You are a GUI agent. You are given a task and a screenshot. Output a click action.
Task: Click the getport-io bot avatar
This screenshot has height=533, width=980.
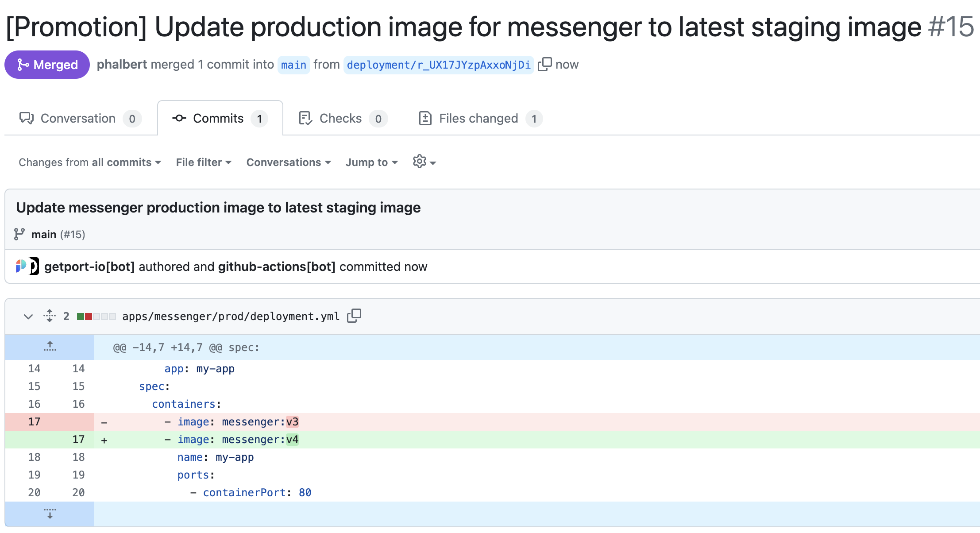click(x=21, y=266)
